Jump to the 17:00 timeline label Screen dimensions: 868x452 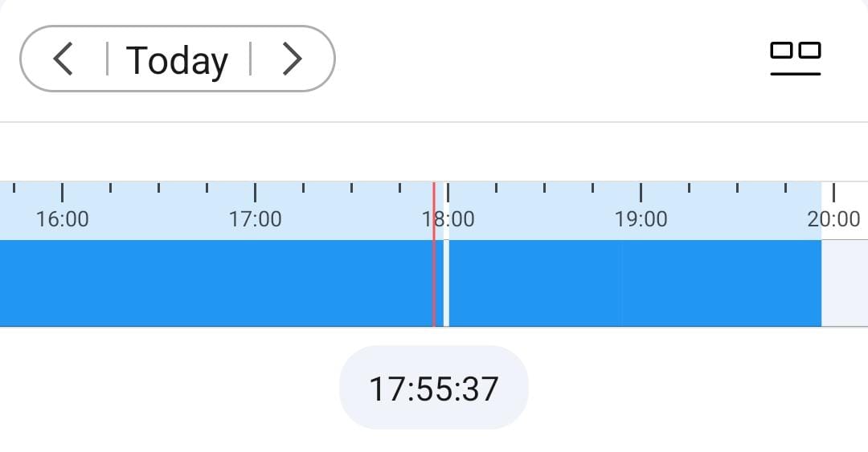point(256,218)
